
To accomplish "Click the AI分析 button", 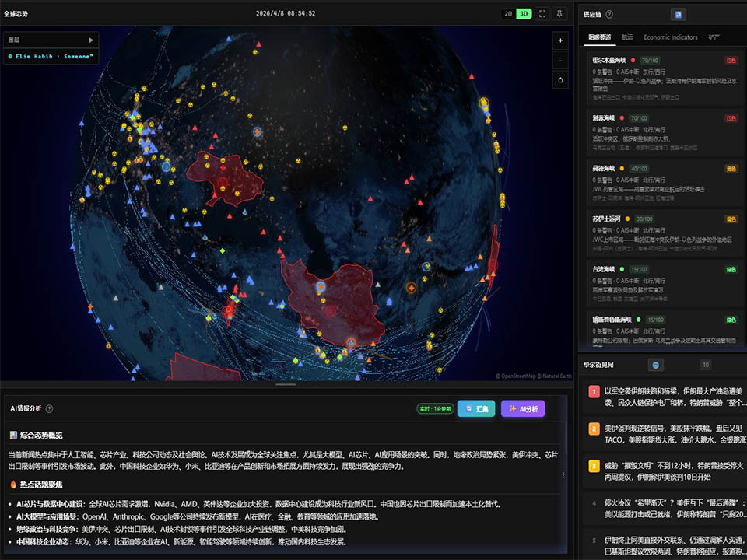I will tap(523, 408).
